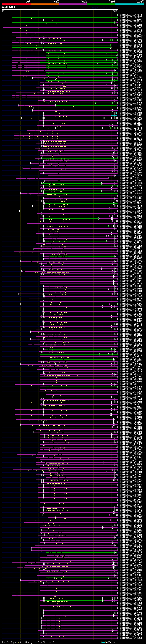
Task: Select hit UniRef100_Q41289
Action: (131, 42)
